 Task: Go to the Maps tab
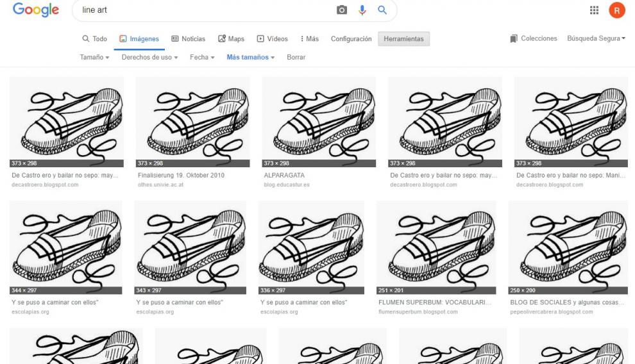point(232,39)
